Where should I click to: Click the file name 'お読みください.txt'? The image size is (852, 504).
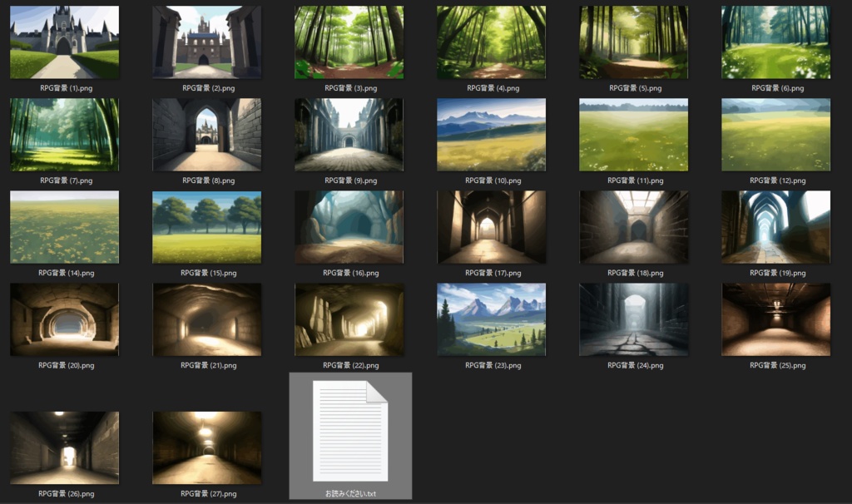click(x=350, y=494)
